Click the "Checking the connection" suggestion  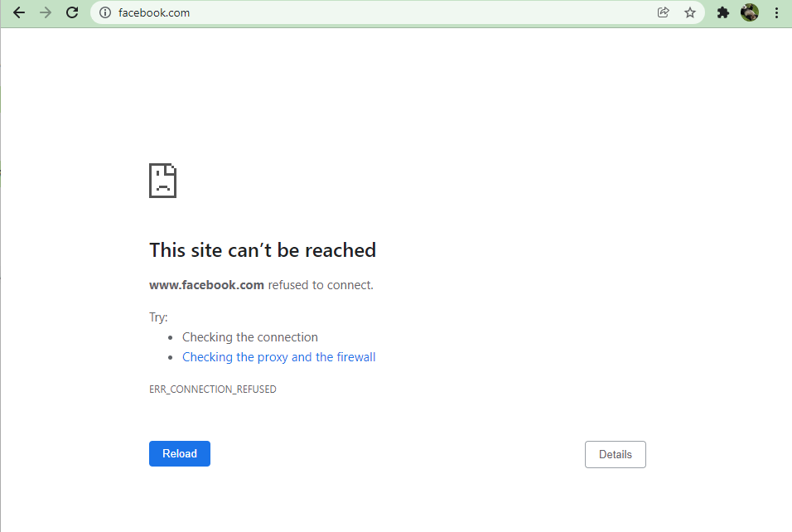(250, 337)
